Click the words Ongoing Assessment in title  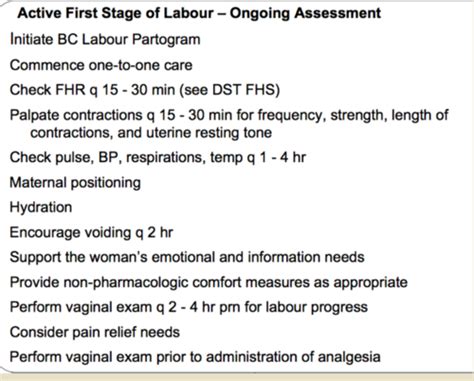click(x=305, y=14)
